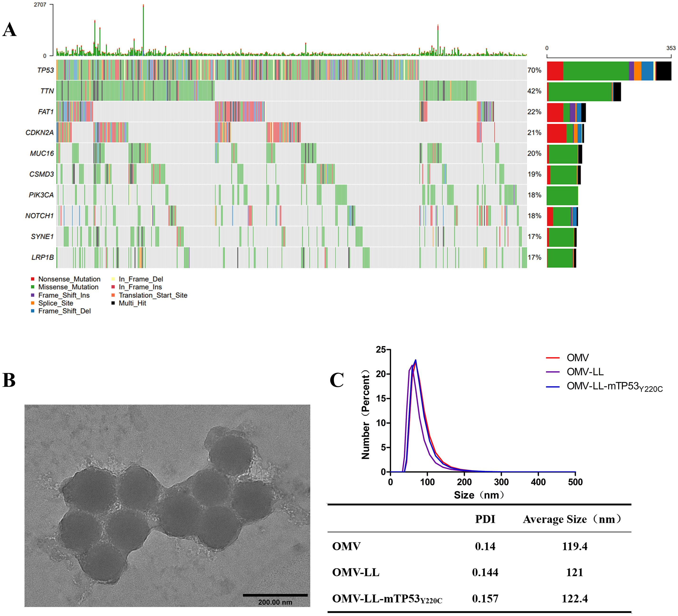The height and width of the screenshot is (616, 678).
Task: Click the TTN gene label
Action: (x=47, y=91)
